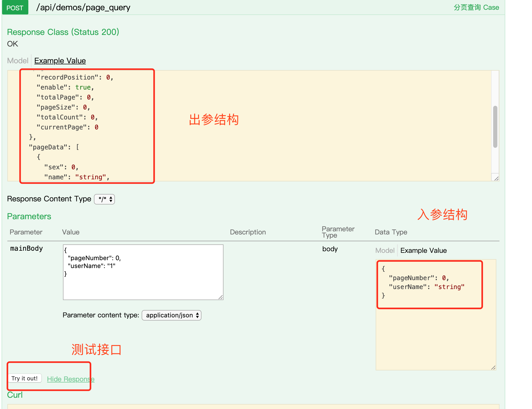This screenshot has width=532, height=409.
Task: Click the body parameter type cell
Action: tap(330, 249)
